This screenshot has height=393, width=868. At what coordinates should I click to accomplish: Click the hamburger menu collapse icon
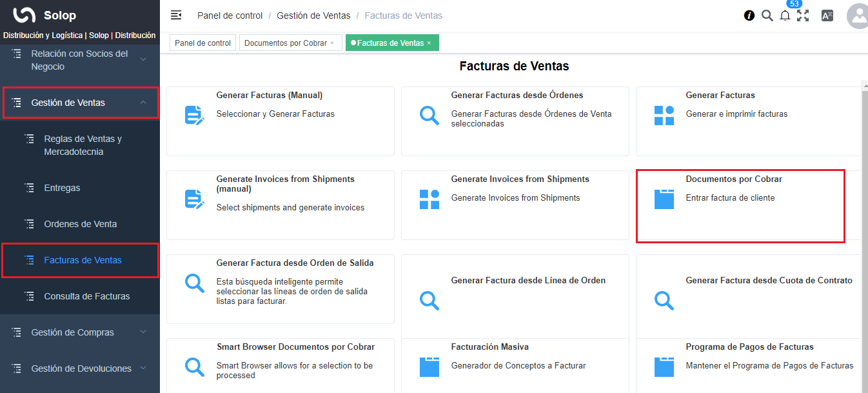click(x=175, y=15)
